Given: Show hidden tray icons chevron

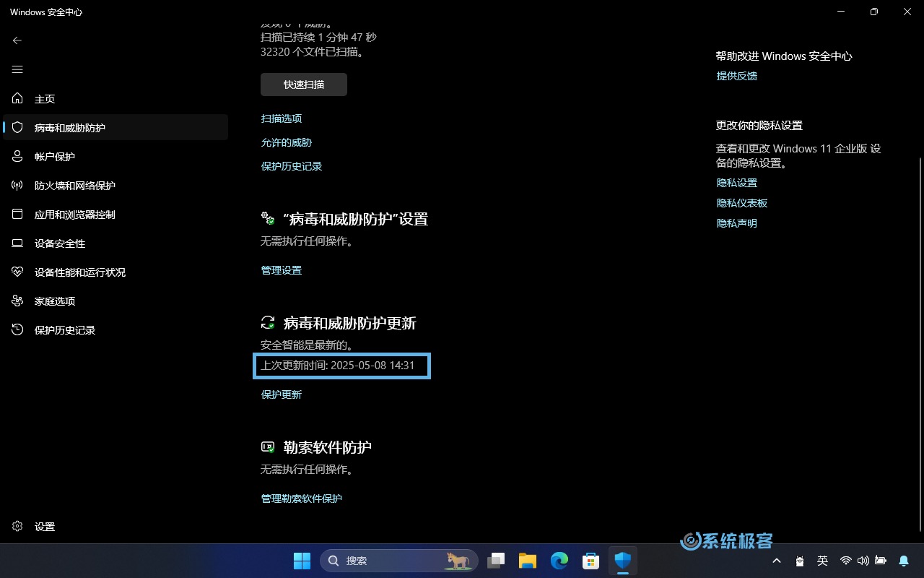Looking at the screenshot, I should click(x=777, y=561).
